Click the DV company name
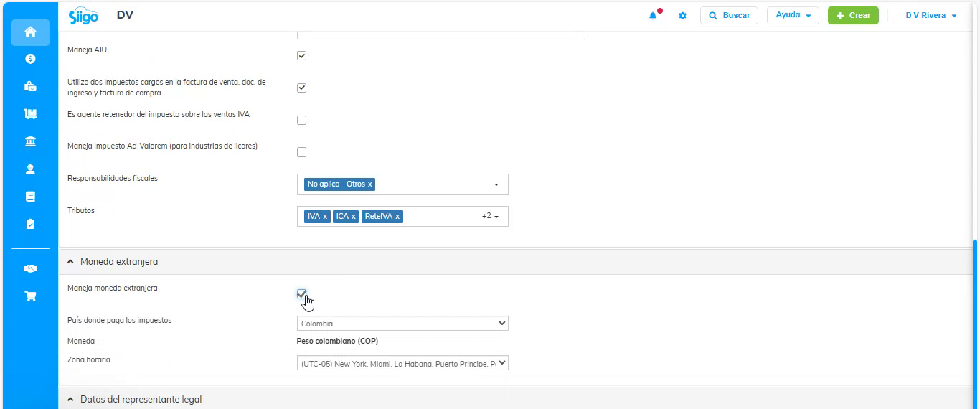 (125, 14)
